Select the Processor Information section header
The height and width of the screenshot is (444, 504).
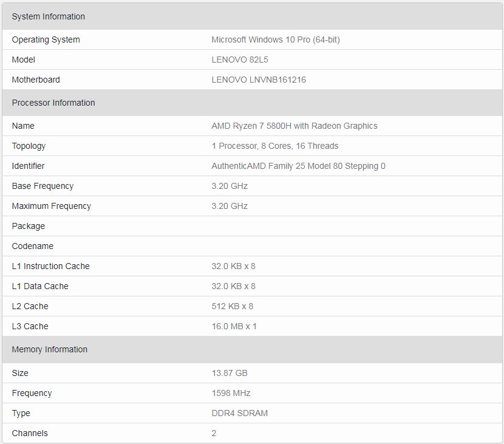[253, 103]
